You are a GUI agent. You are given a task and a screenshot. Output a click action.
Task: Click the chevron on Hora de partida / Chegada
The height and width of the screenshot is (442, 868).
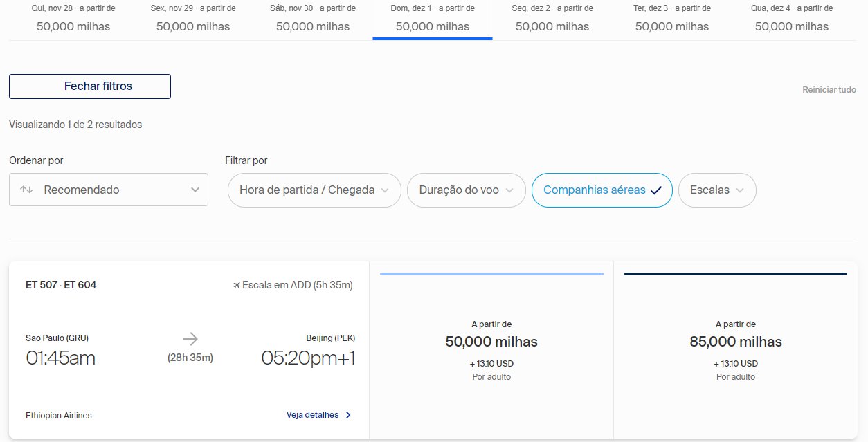click(385, 190)
